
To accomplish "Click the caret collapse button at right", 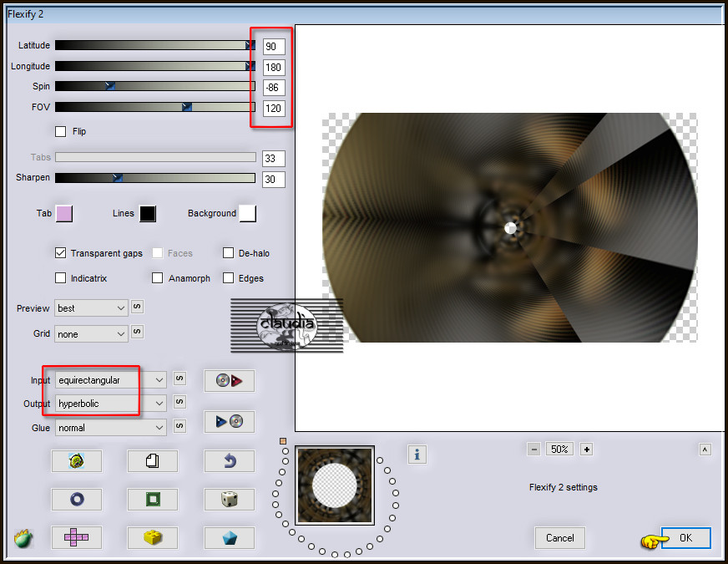I will click(x=705, y=450).
